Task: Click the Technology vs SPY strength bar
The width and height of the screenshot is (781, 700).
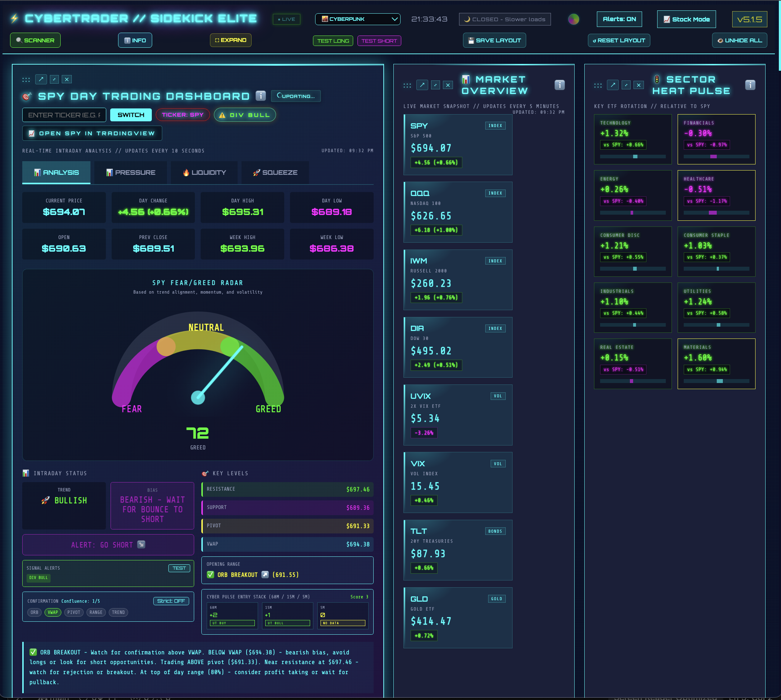Action: tap(633, 157)
